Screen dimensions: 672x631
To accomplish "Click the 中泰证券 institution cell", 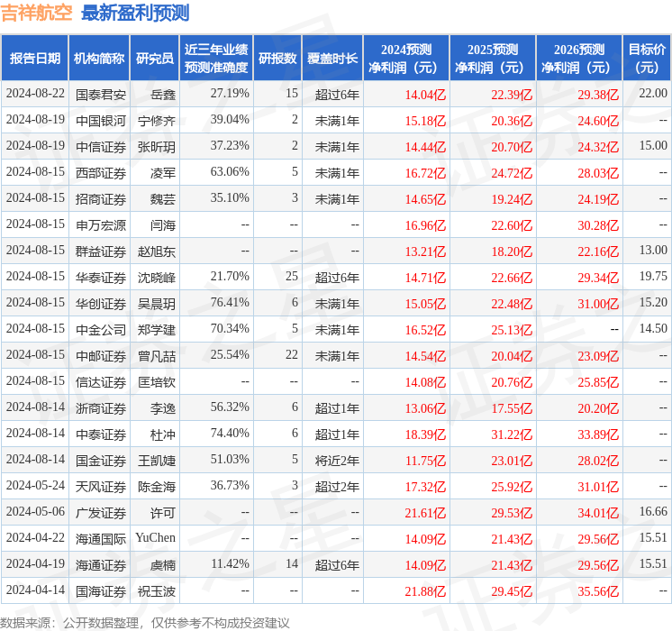I will pos(101,434).
